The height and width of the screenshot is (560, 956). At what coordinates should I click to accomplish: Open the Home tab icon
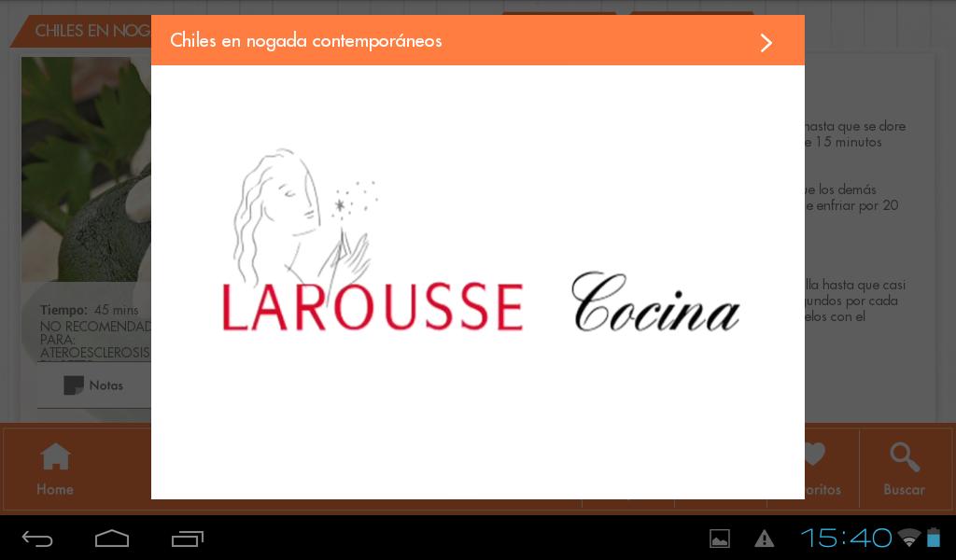[55, 456]
